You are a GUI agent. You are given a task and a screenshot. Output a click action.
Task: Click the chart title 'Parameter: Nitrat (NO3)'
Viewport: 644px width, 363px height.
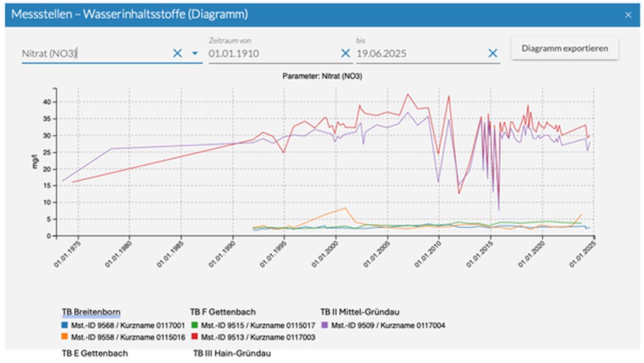point(321,76)
